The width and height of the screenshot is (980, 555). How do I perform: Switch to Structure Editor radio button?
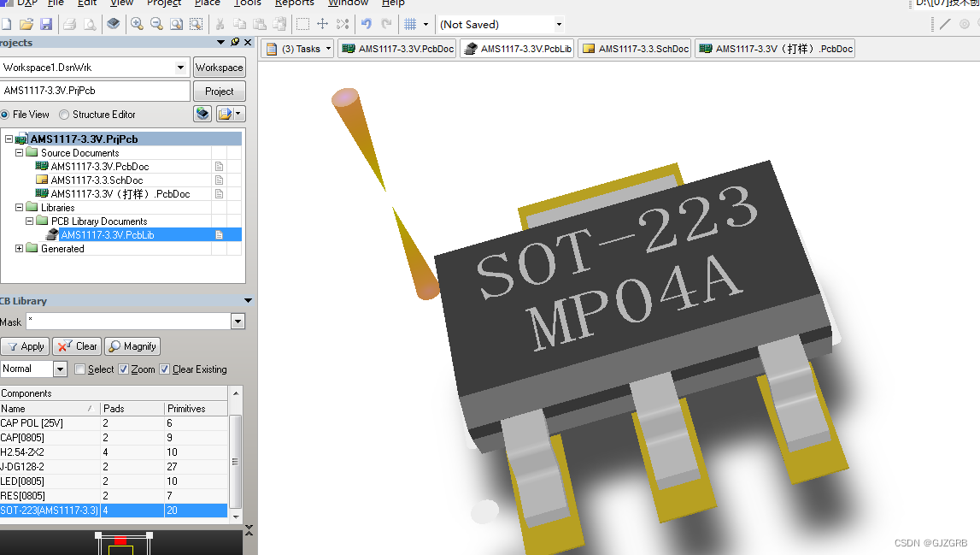point(63,114)
